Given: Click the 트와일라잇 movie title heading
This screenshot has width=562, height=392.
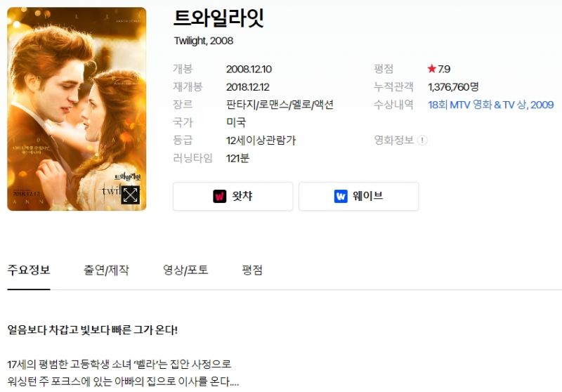Looking at the screenshot, I should pos(218,18).
